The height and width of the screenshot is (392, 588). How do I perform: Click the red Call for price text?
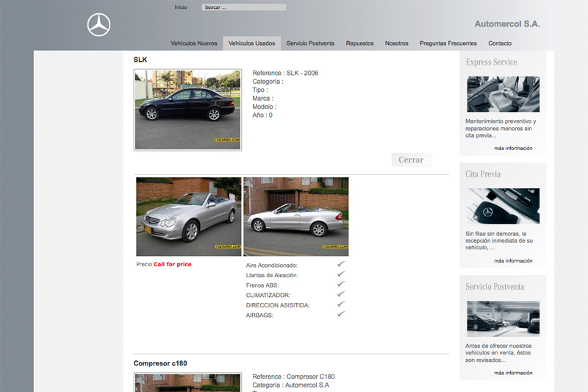pos(173,264)
